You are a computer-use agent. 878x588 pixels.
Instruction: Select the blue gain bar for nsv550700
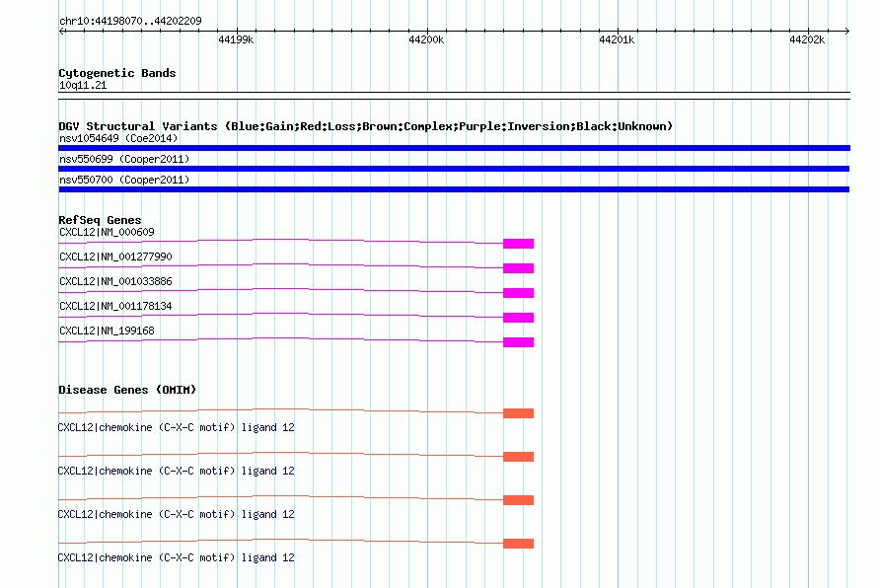tap(454, 189)
